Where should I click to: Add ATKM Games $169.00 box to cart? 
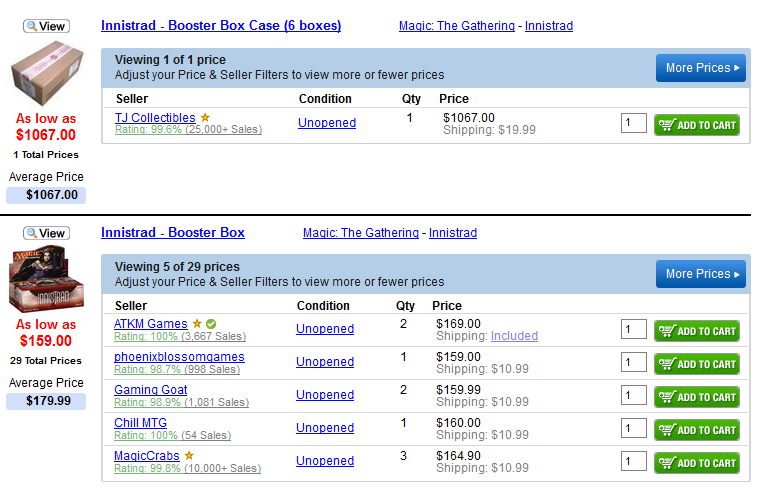(697, 331)
